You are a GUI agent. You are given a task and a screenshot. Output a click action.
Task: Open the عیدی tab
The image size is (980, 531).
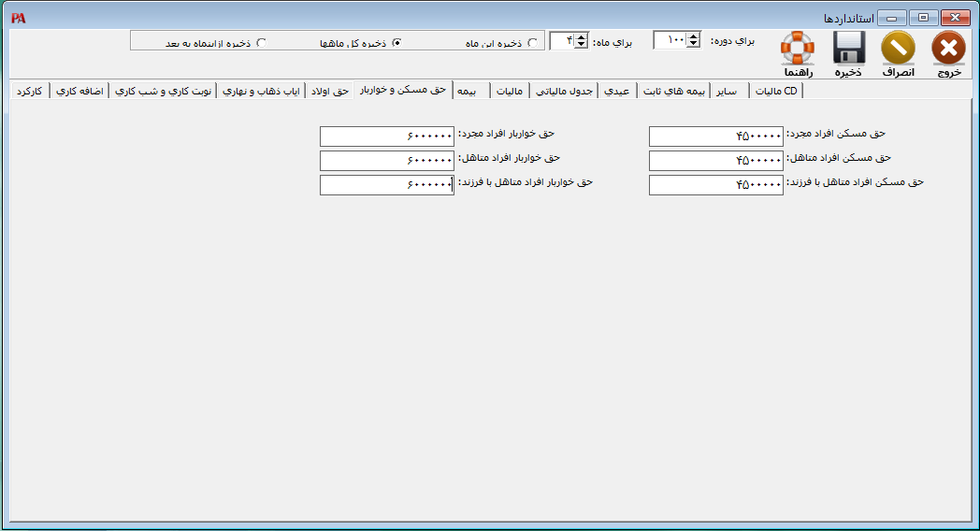coord(617,91)
